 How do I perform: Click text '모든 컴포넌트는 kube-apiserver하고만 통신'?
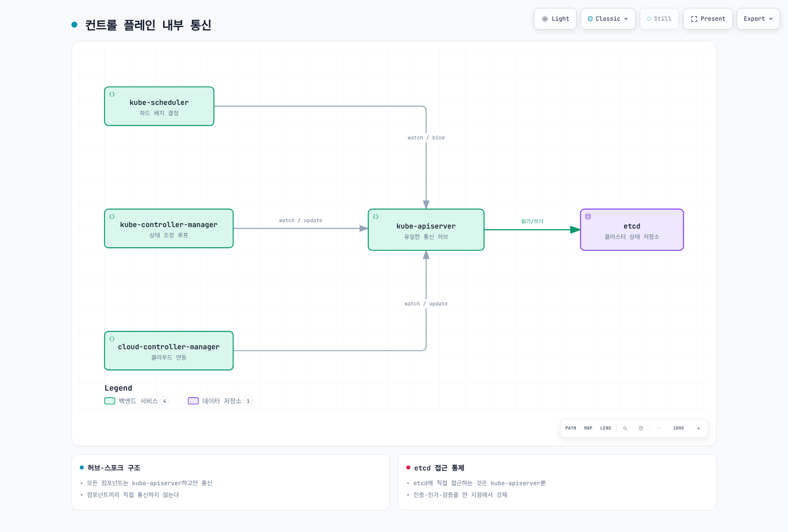point(150,483)
